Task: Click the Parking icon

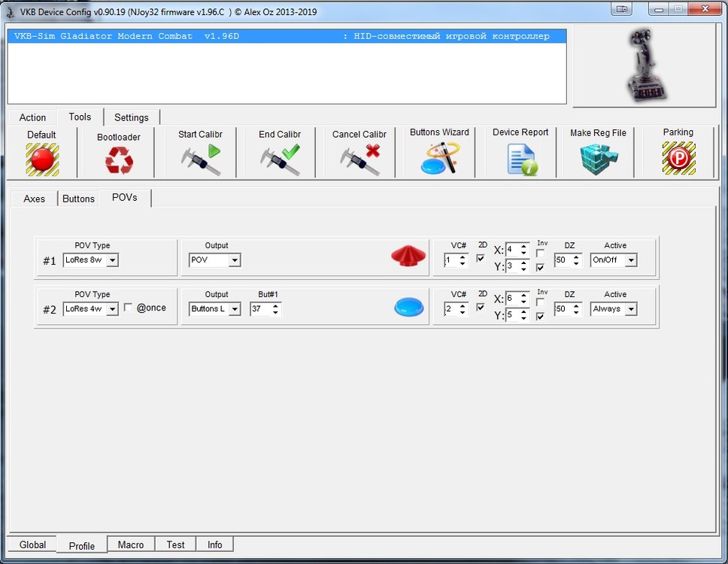Action: [679, 158]
